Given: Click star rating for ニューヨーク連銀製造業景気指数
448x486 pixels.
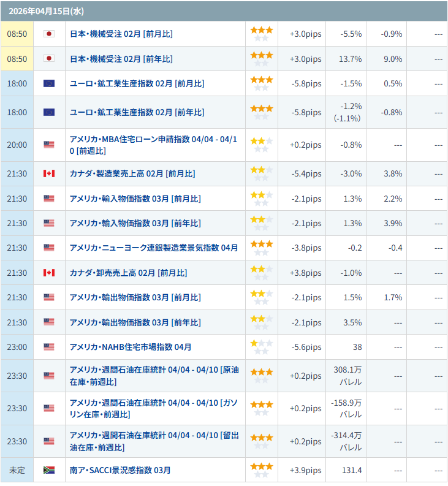Looking at the screenshot, I should click(x=261, y=248).
